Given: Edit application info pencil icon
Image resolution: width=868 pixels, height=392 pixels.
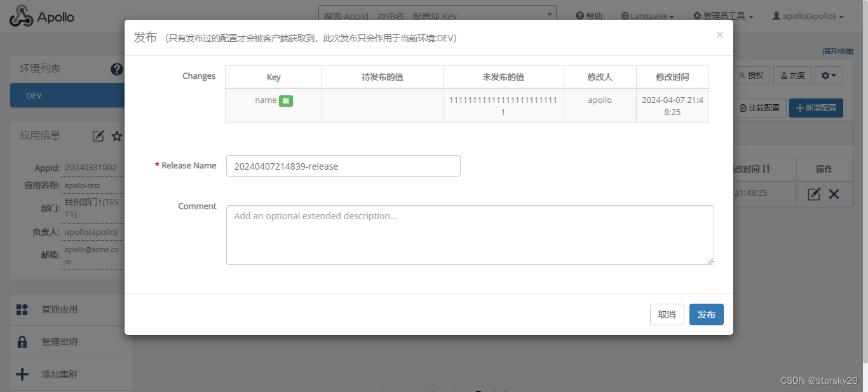Looking at the screenshot, I should pos(98,136).
